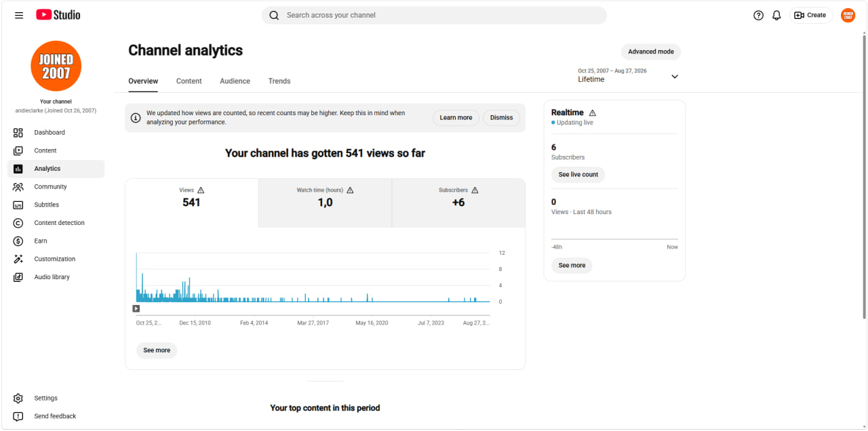The image size is (868, 431).
Task: Click the warning icon next to Realtime
Action: click(x=593, y=113)
